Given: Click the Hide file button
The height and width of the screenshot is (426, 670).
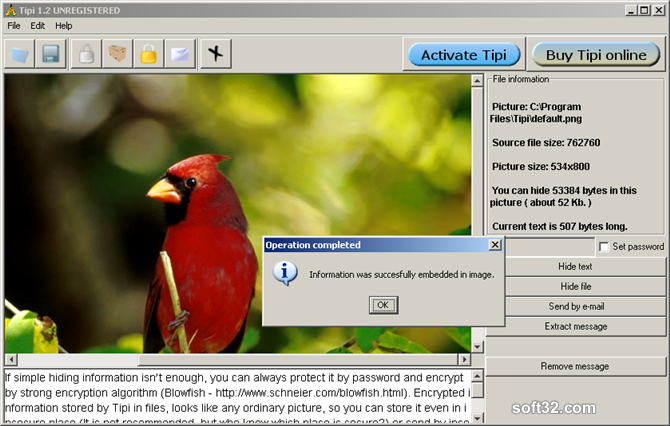Looking at the screenshot, I should [x=575, y=286].
